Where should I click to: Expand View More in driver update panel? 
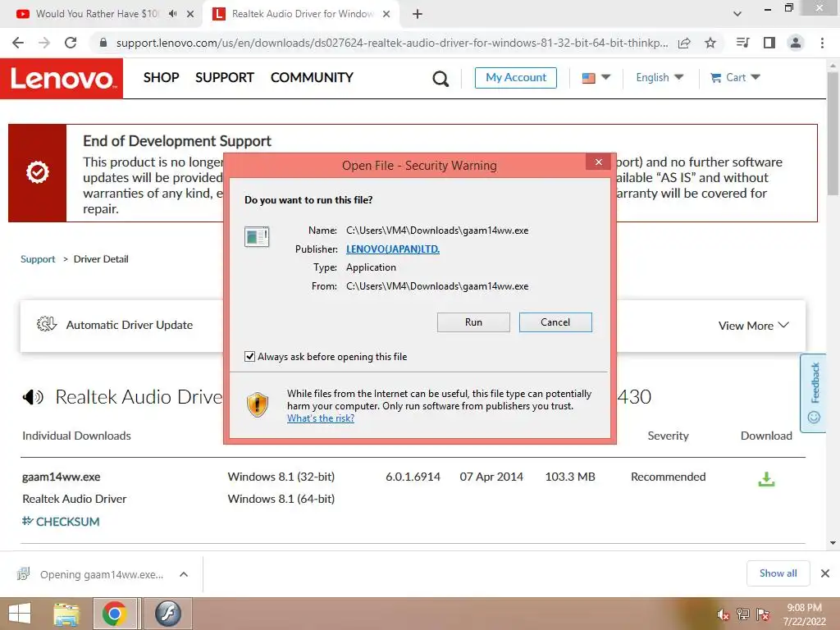click(753, 326)
